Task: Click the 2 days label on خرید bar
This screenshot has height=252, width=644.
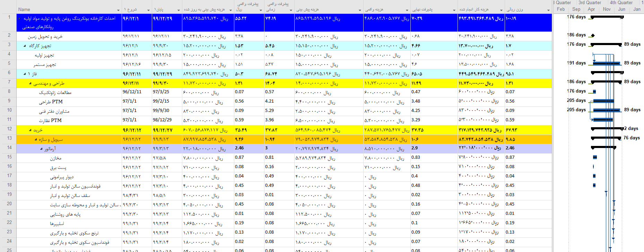Action: point(631,129)
